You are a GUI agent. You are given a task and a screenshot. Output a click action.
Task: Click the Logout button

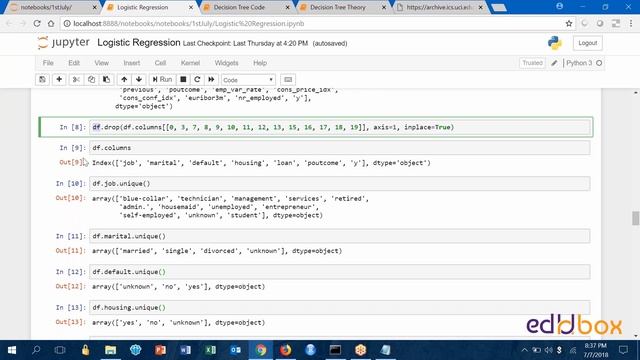[x=587, y=43]
